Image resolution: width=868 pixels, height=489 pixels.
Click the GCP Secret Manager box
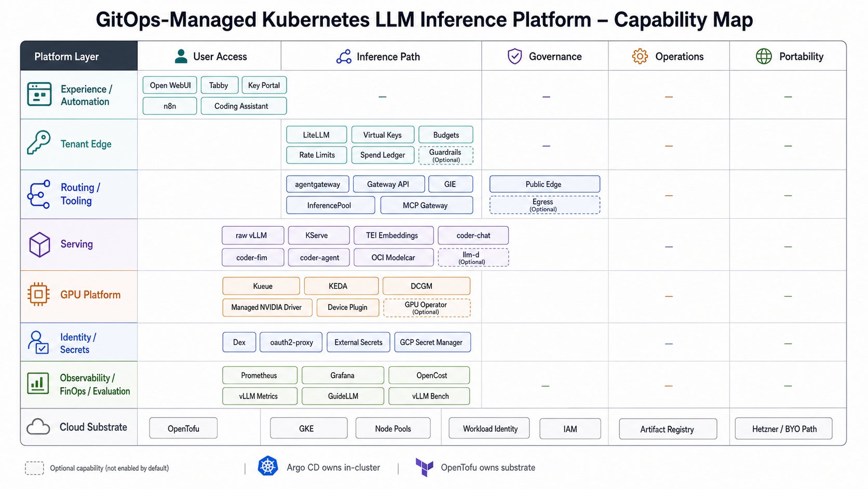(432, 342)
